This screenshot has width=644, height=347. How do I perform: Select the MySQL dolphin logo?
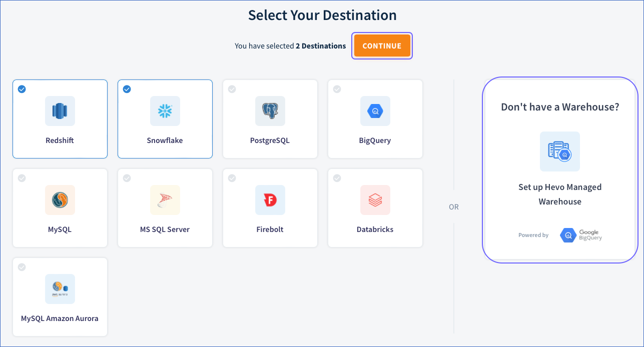click(x=60, y=200)
